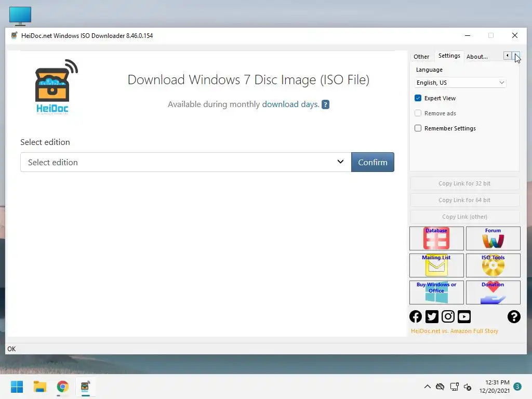This screenshot has width=532, height=399.
Task: Open the taskbar clock showing 12:31 PM
Action: pyautogui.click(x=495, y=387)
